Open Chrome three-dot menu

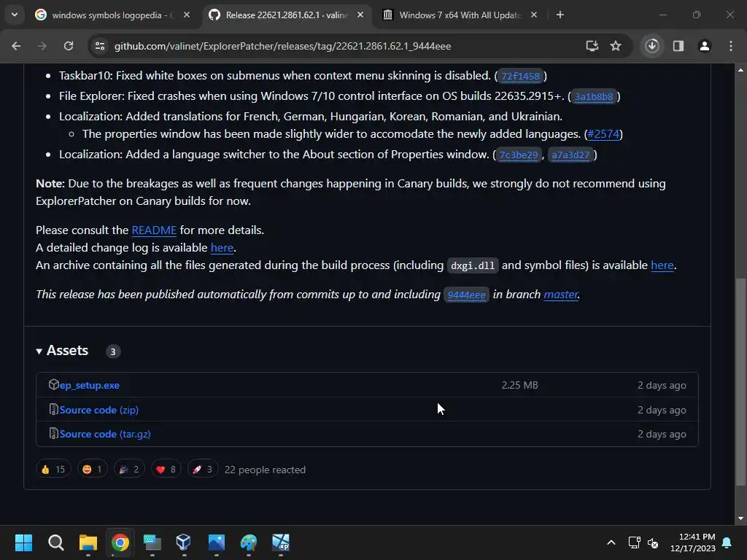pos(731,46)
